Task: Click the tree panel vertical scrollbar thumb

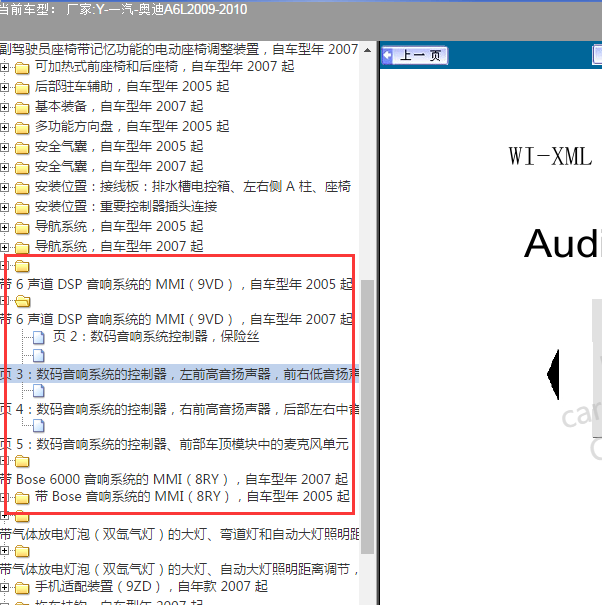Action: tap(367, 417)
